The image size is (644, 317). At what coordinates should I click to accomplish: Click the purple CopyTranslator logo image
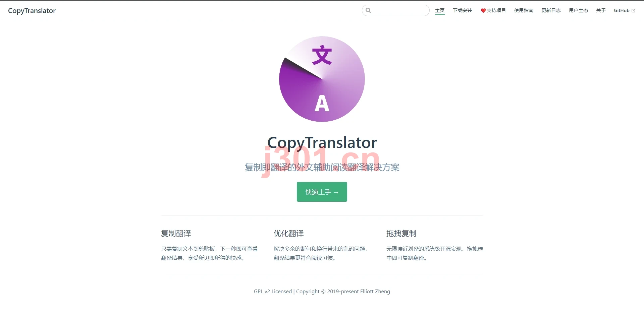coord(322,79)
